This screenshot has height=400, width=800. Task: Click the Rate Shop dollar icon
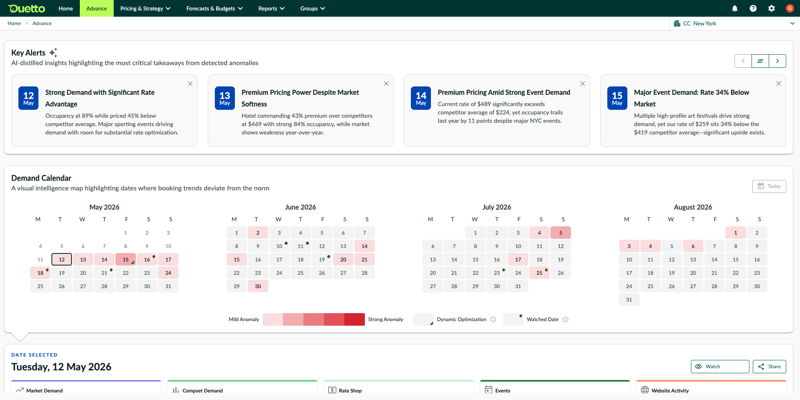(332, 390)
